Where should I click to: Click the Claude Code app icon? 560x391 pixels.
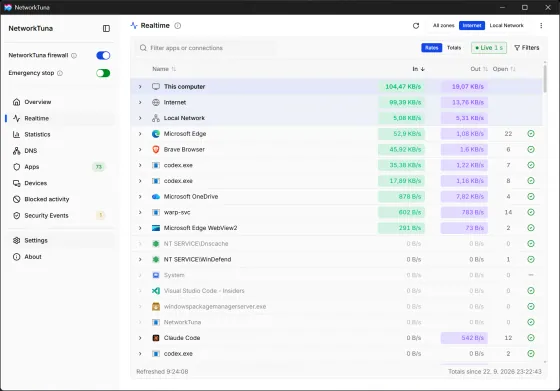coord(156,338)
